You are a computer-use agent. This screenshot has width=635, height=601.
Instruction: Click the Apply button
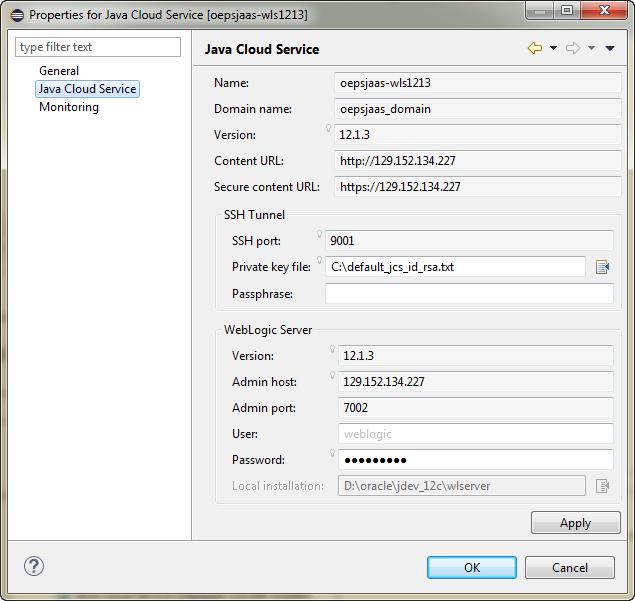tap(575, 523)
